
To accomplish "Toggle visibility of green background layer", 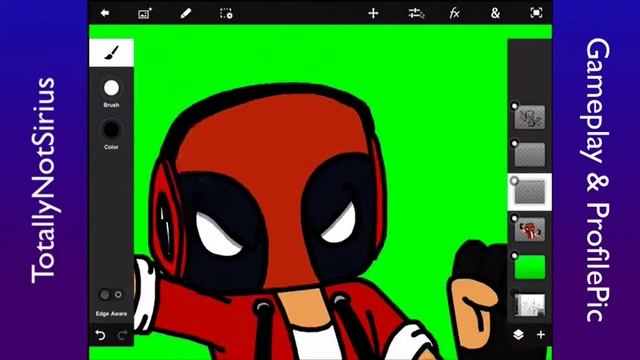I will (x=514, y=256).
